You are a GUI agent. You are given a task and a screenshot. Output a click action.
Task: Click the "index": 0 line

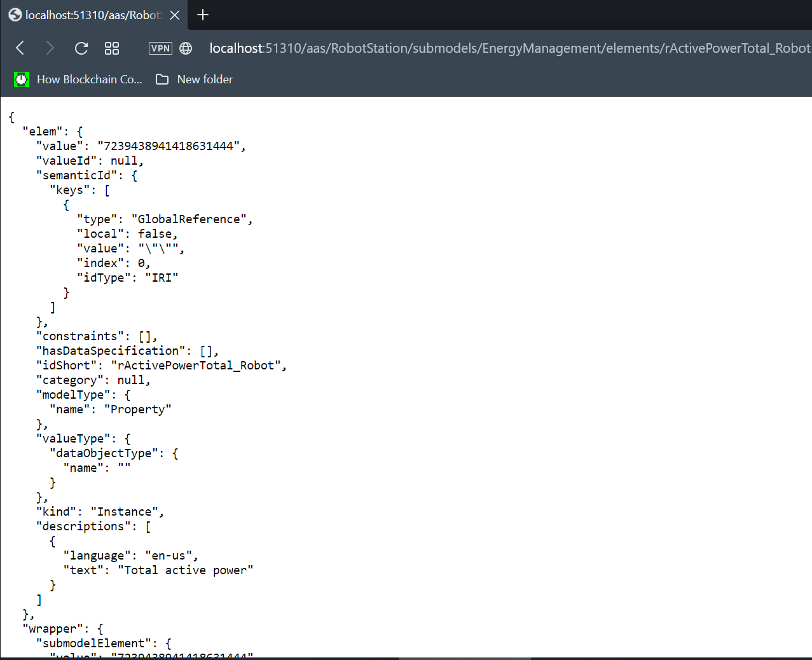[x=114, y=263]
